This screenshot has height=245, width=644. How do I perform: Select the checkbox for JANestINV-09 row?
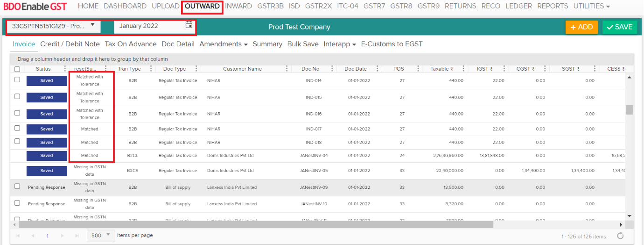(17, 186)
